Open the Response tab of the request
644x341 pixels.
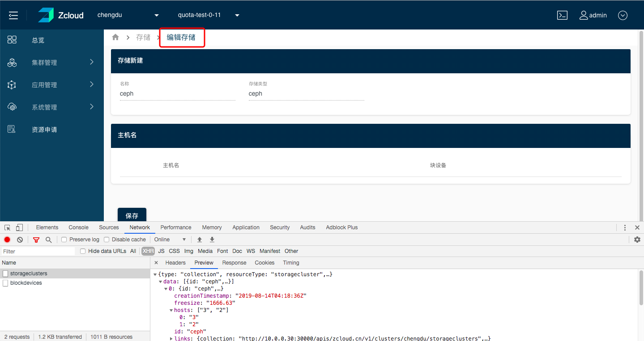234,262
